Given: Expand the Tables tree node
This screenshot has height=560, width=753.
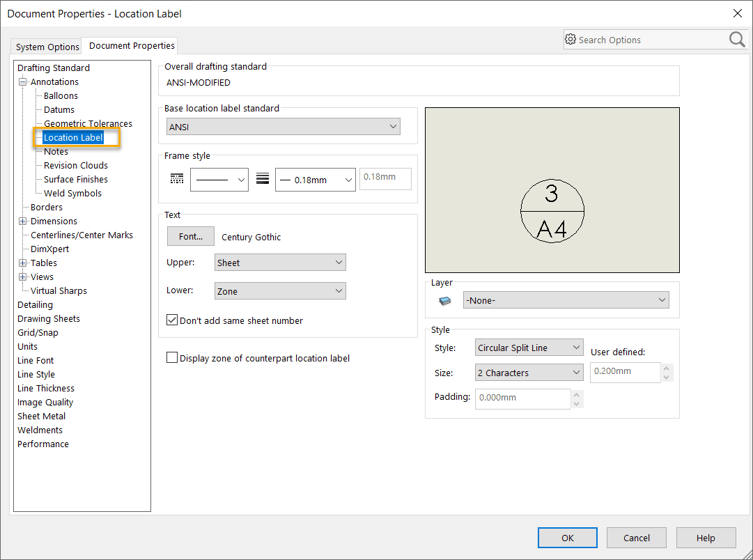Looking at the screenshot, I should tap(22, 263).
